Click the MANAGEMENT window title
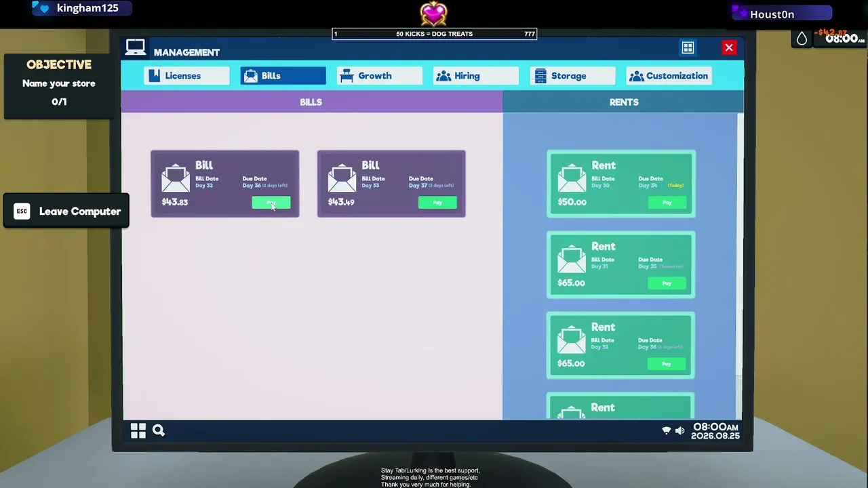This screenshot has height=488, width=868. tap(186, 52)
